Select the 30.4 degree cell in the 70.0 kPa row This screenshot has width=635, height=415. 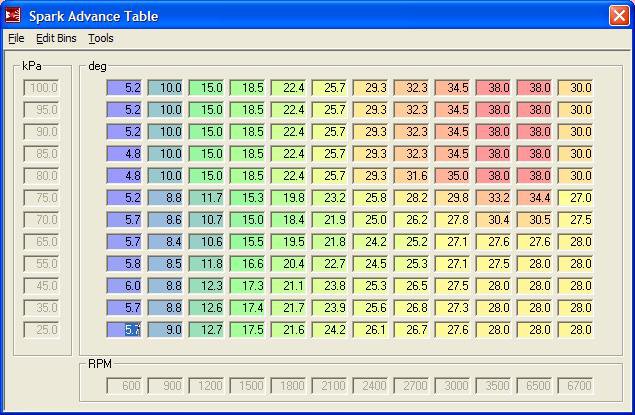click(493, 220)
